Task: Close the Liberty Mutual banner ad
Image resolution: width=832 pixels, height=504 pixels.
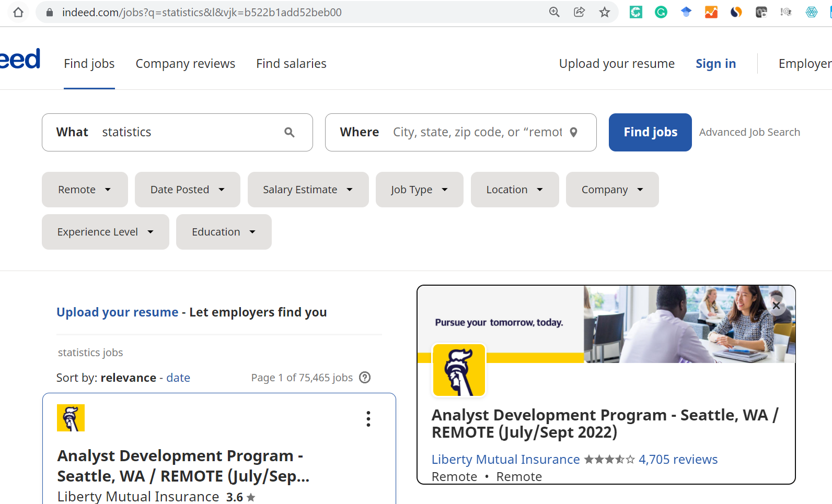Action: (776, 306)
